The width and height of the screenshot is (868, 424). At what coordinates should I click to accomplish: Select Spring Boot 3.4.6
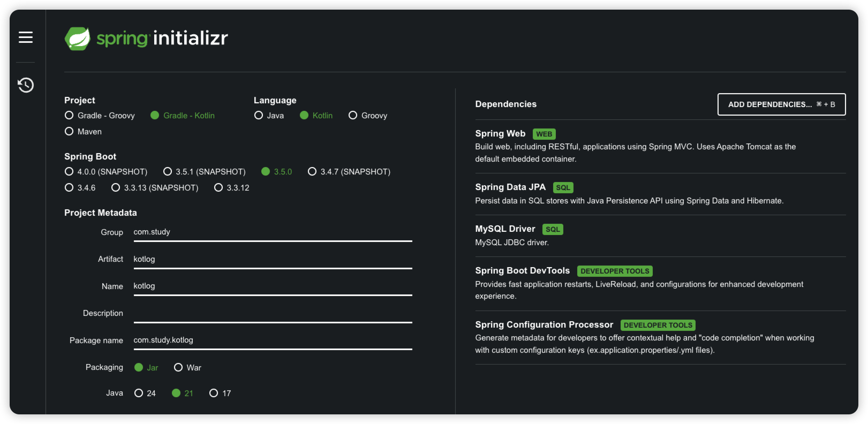point(80,188)
